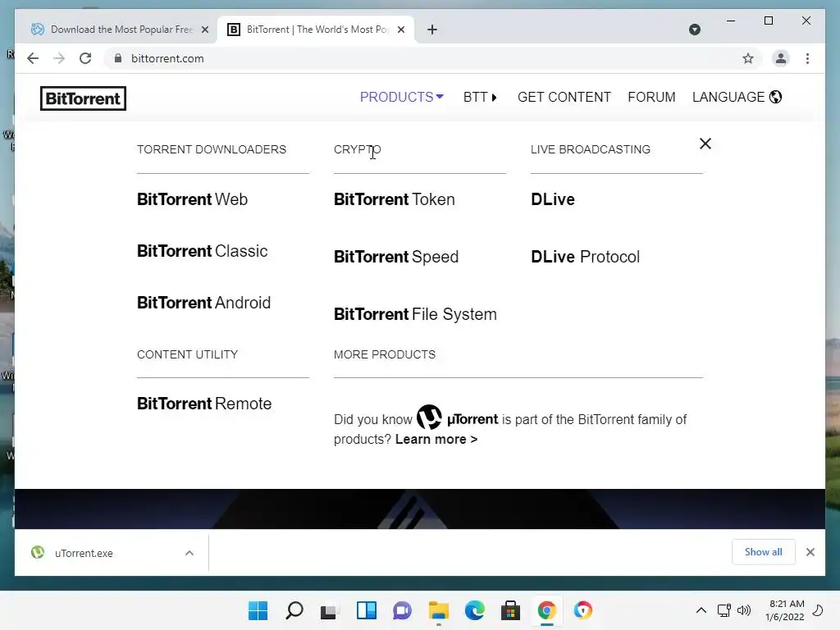The image size is (840, 630).
Task: Launch Microsoft Edge from taskbar
Action: click(x=475, y=610)
